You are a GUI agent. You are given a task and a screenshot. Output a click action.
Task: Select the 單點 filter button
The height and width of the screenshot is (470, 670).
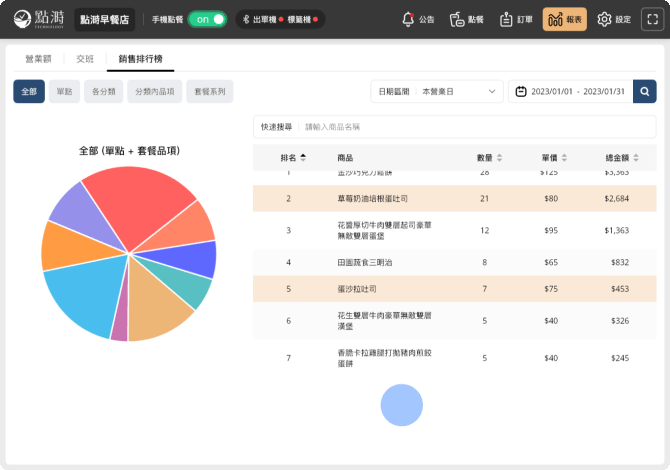(65, 92)
